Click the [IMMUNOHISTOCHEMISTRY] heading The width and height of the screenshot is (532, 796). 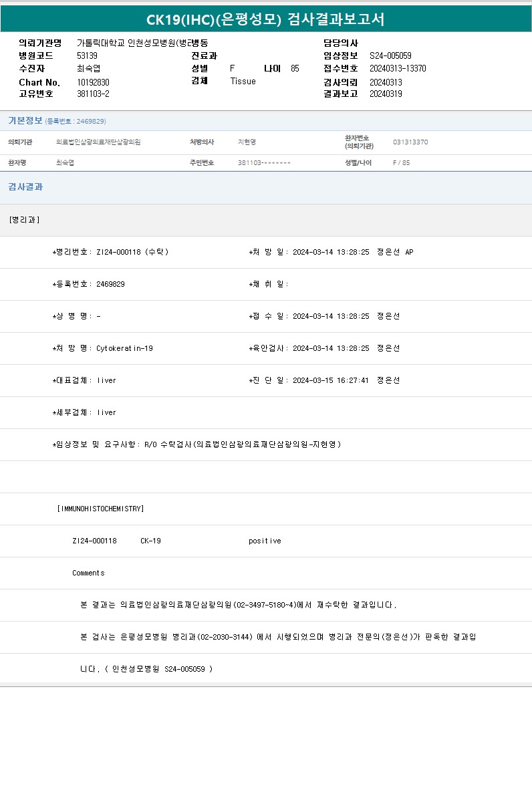[x=101, y=509]
